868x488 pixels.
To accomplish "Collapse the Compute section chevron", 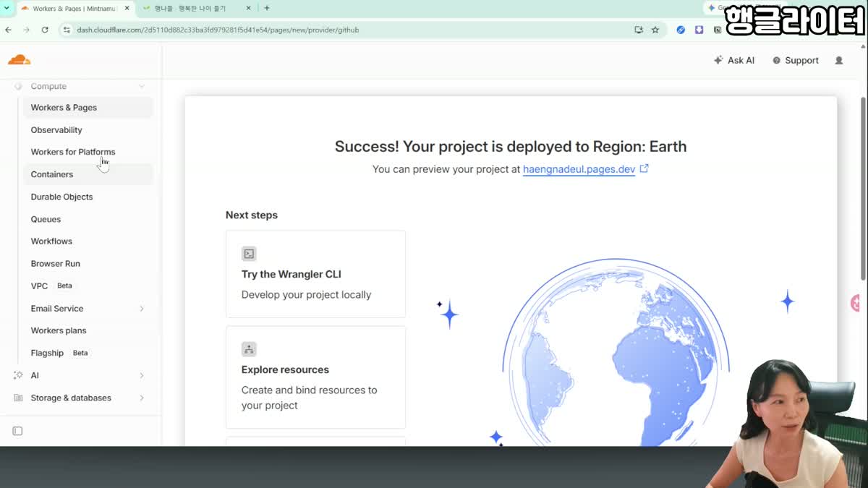I will pos(142,86).
